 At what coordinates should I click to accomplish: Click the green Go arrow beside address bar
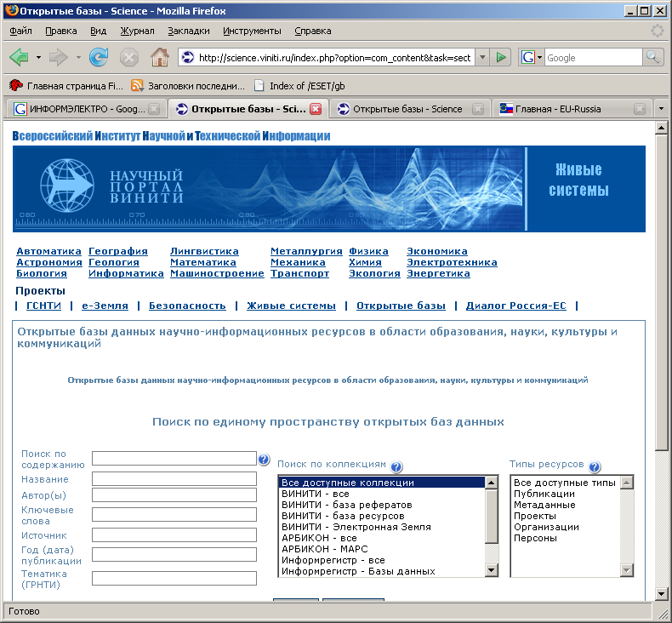click(x=500, y=57)
